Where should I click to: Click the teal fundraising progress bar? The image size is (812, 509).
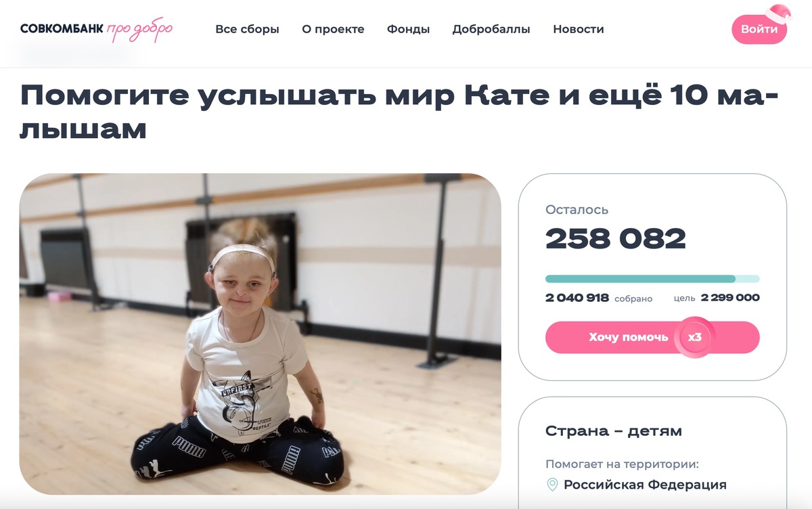[x=652, y=278]
